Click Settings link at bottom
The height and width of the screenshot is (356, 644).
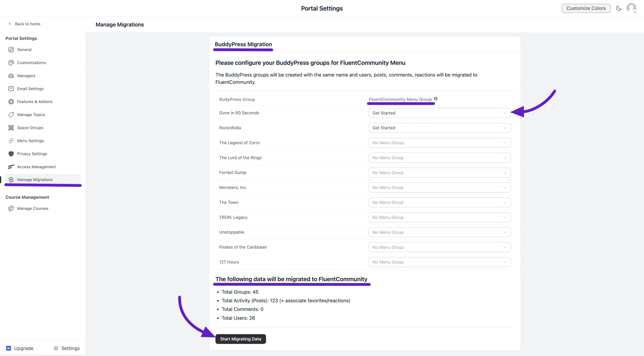point(66,348)
